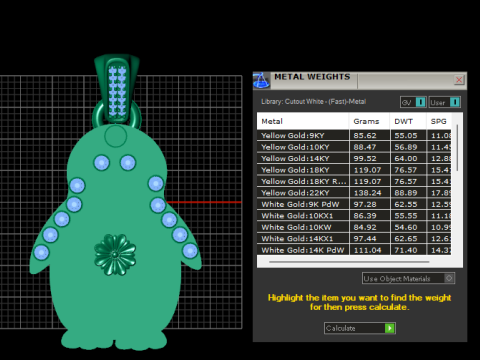Click the SPG column header

[439, 121]
